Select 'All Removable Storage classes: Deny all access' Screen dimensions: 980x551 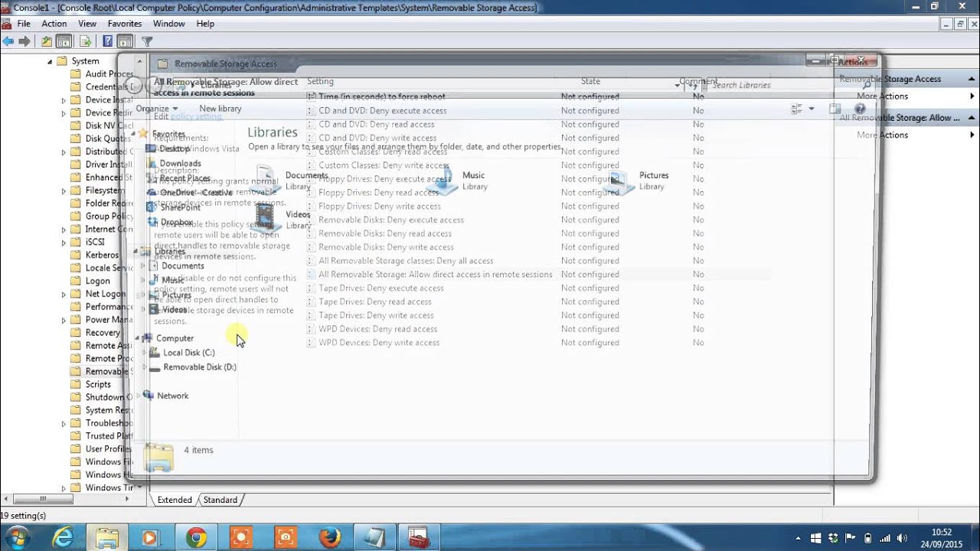(x=406, y=261)
